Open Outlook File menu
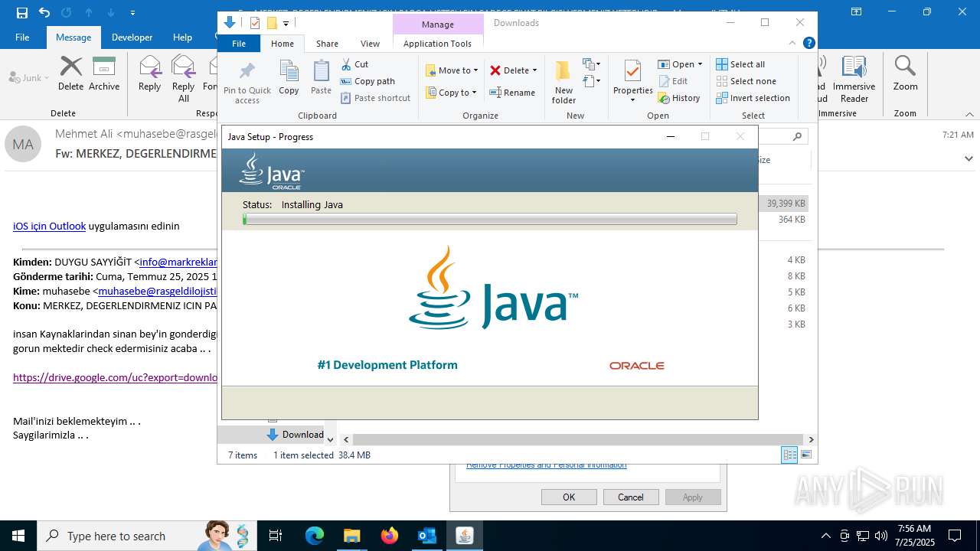The height and width of the screenshot is (551, 980). tap(22, 37)
